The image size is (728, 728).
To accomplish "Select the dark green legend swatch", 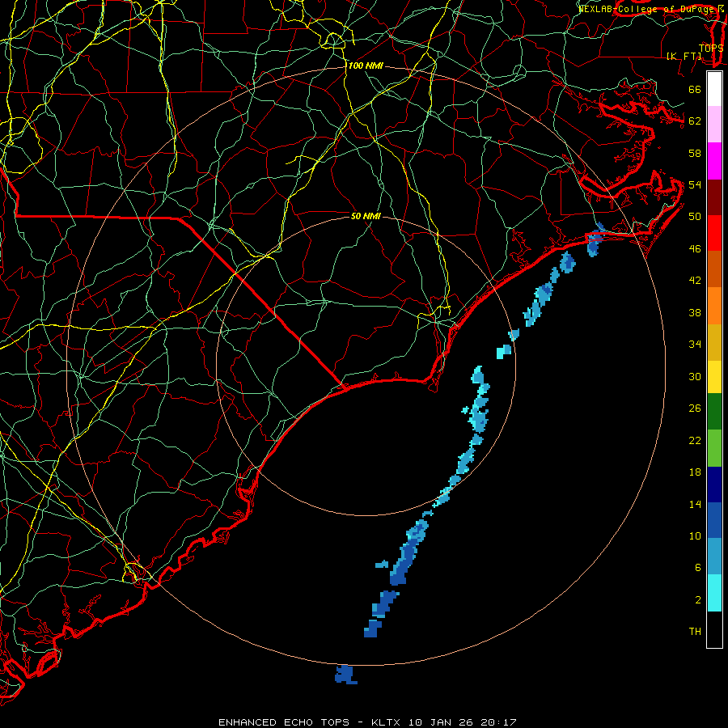I will click(714, 412).
